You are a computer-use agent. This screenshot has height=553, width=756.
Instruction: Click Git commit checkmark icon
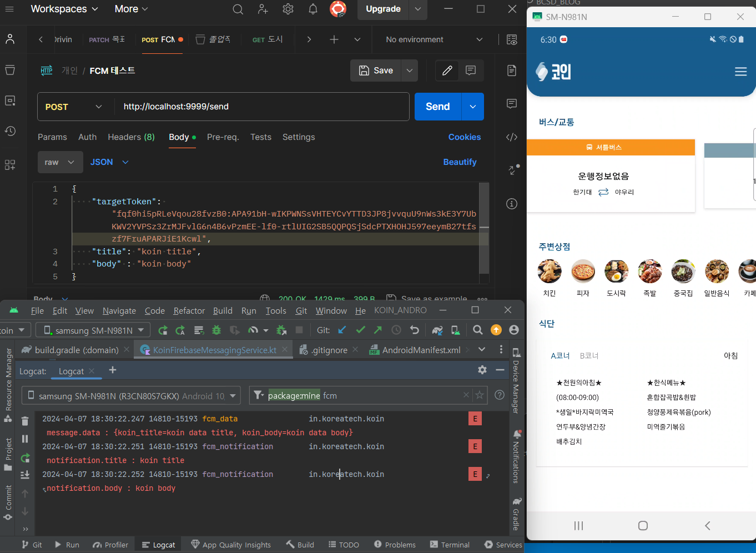click(x=360, y=330)
